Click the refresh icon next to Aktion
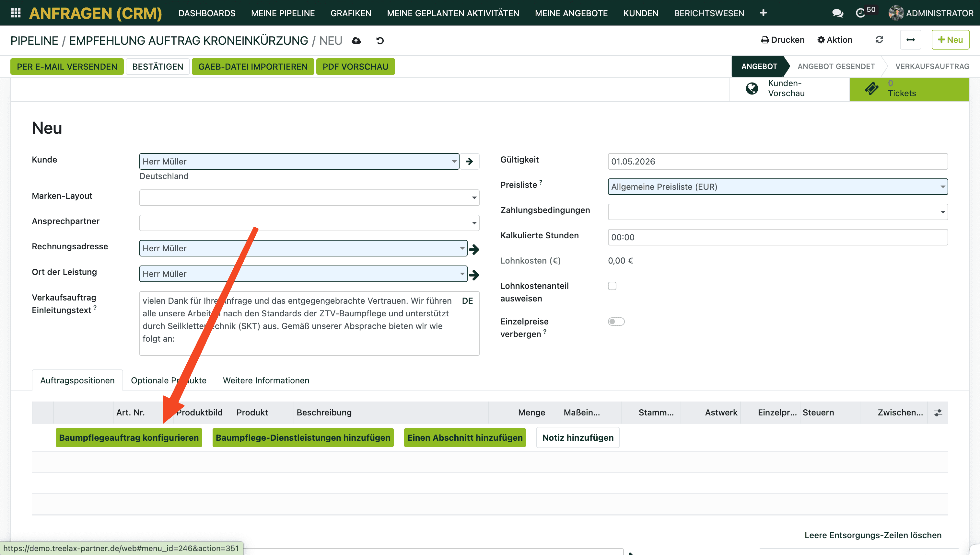The image size is (980, 555). coord(879,40)
